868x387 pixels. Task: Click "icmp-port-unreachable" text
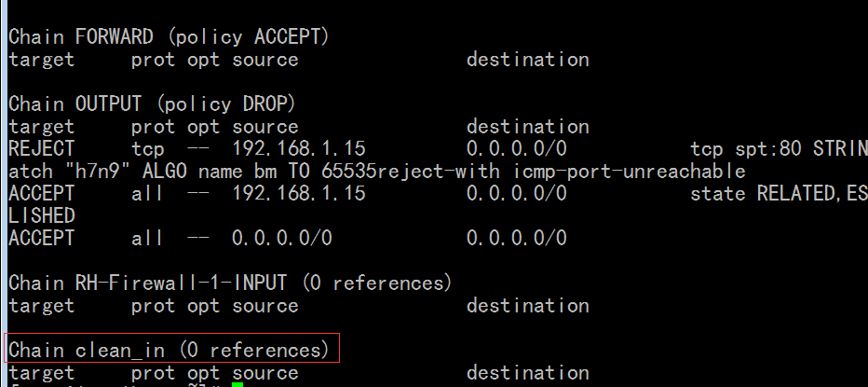[x=629, y=172]
